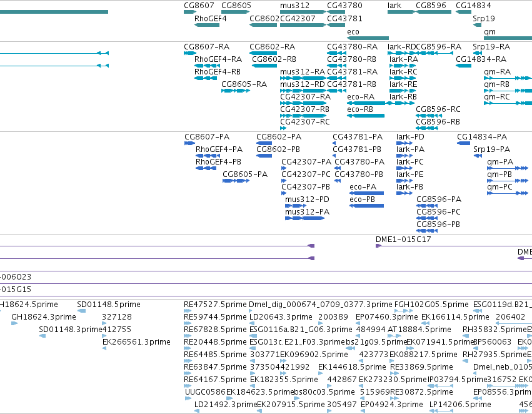The height and width of the screenshot is (414, 532).
Task: Select protein lark-PC
Action: [404, 168]
